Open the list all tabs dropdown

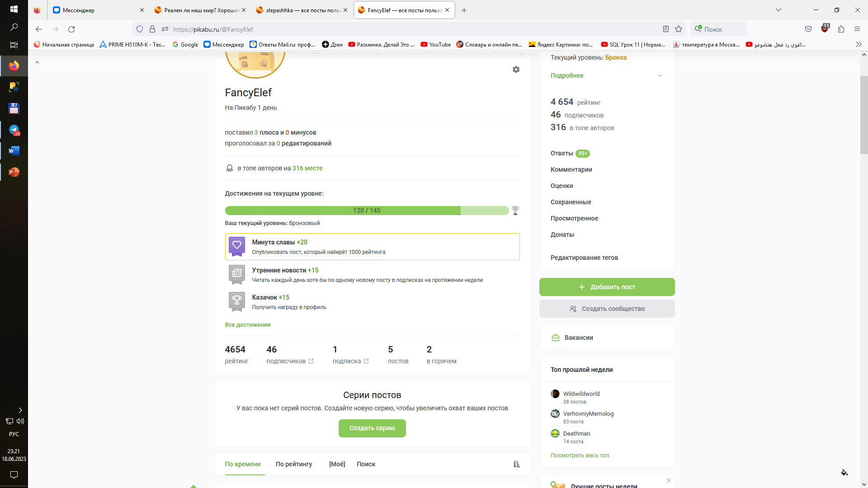click(x=778, y=10)
